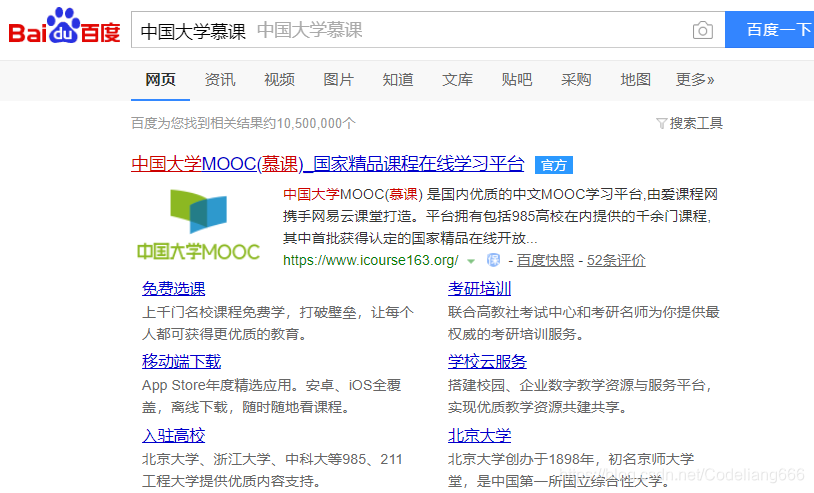
Task: Switch to the 资讯 tab
Action: tap(220, 79)
